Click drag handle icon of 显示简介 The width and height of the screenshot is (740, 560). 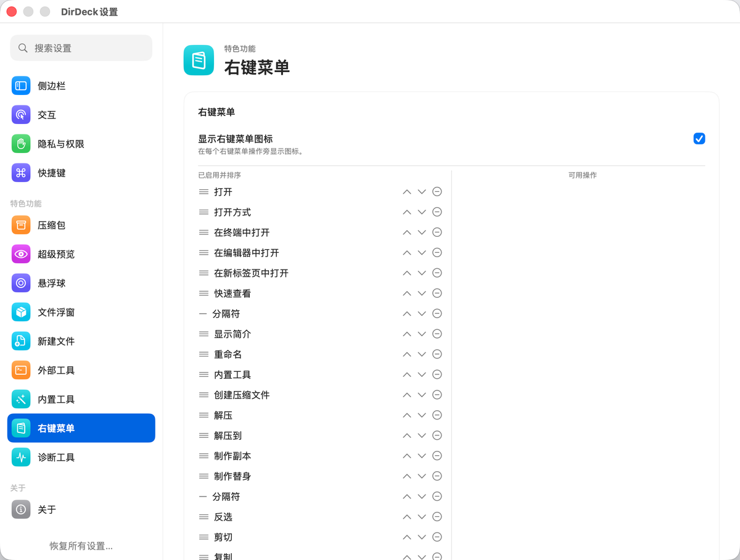click(x=203, y=334)
